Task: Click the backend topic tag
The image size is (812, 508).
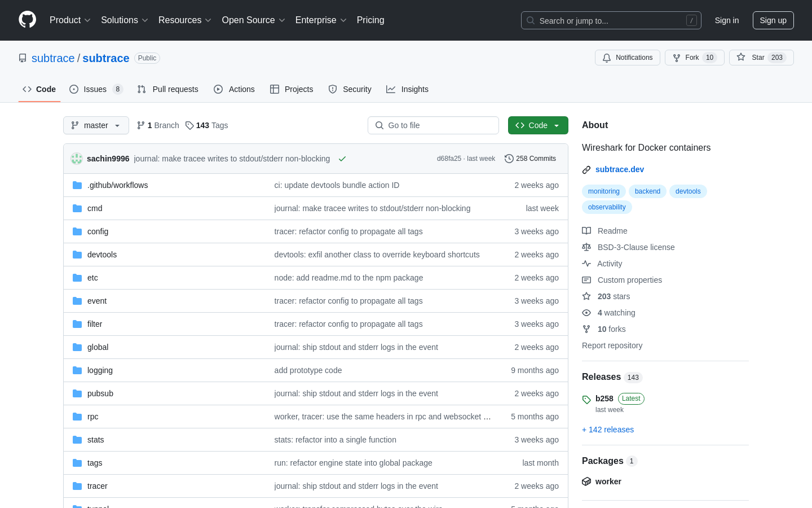Action: pyautogui.click(x=647, y=191)
